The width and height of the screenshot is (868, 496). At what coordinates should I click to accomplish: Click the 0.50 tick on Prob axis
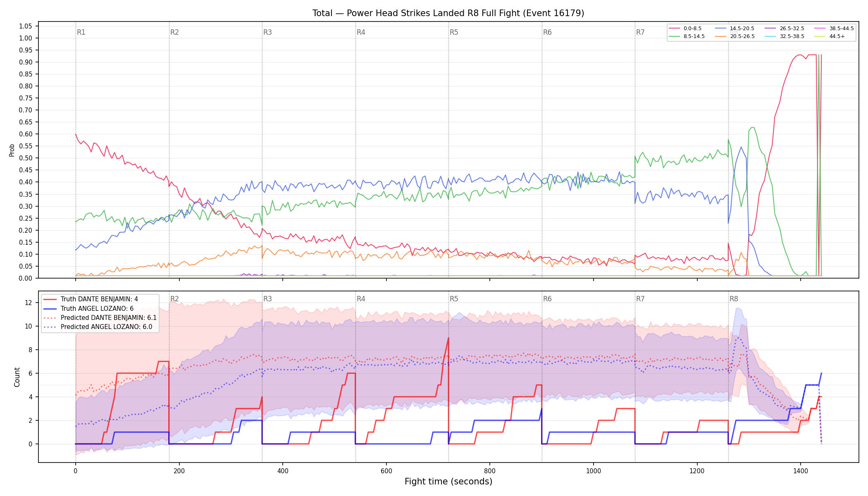[25, 158]
